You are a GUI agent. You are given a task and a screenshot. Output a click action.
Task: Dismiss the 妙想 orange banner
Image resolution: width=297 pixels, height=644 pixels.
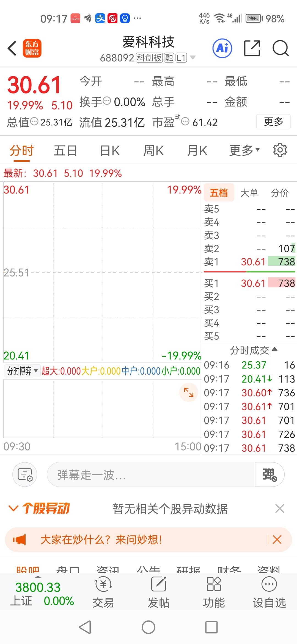tap(277, 539)
